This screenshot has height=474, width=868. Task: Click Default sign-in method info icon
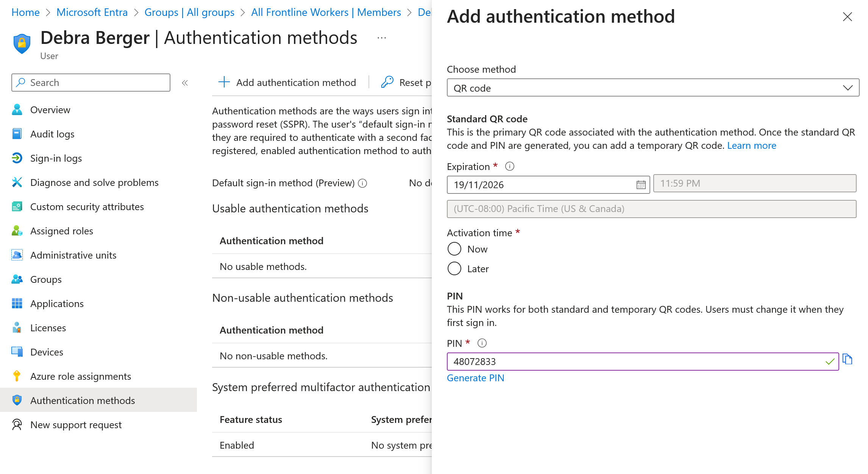point(362,183)
